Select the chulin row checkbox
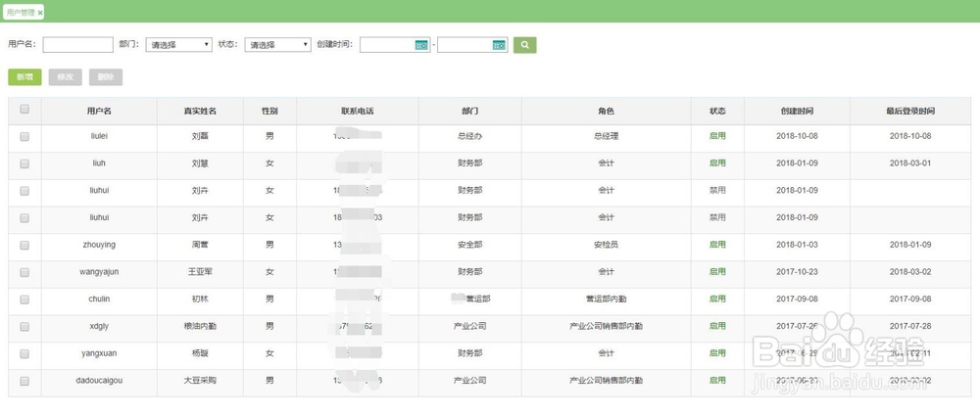This screenshot has height=416, width=980. coord(25,300)
